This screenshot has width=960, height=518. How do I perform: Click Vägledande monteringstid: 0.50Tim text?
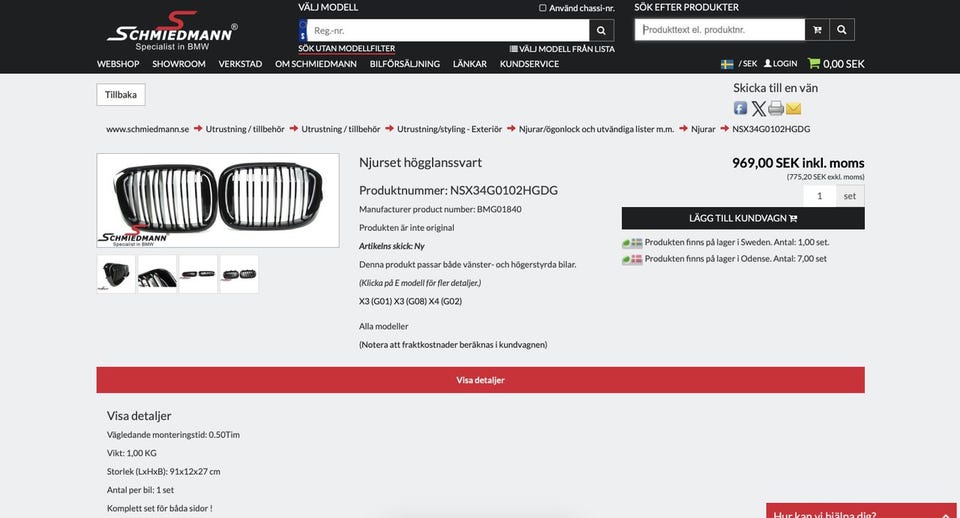[173, 435]
